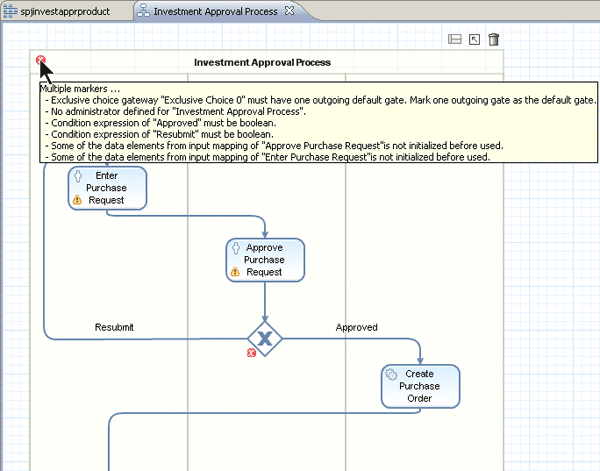Select the Exclusive Choice gateway diamond
Viewport: 600px width, 471px height.
265,339
